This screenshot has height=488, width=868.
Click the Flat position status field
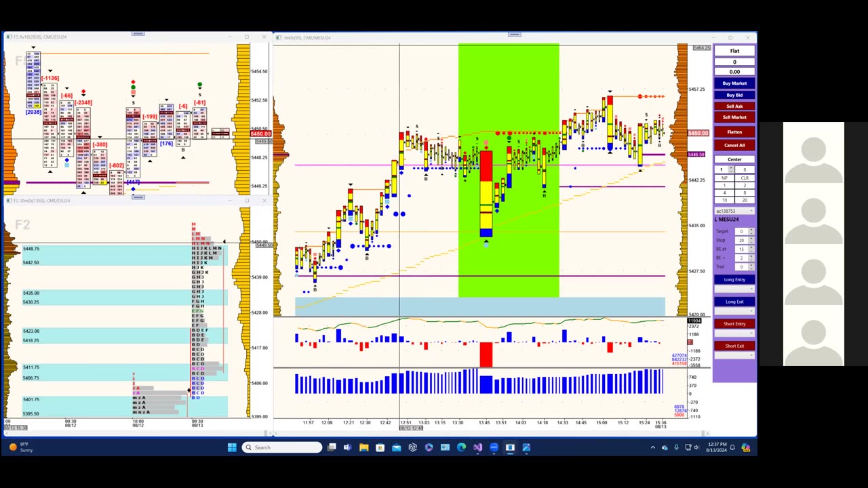pos(734,51)
